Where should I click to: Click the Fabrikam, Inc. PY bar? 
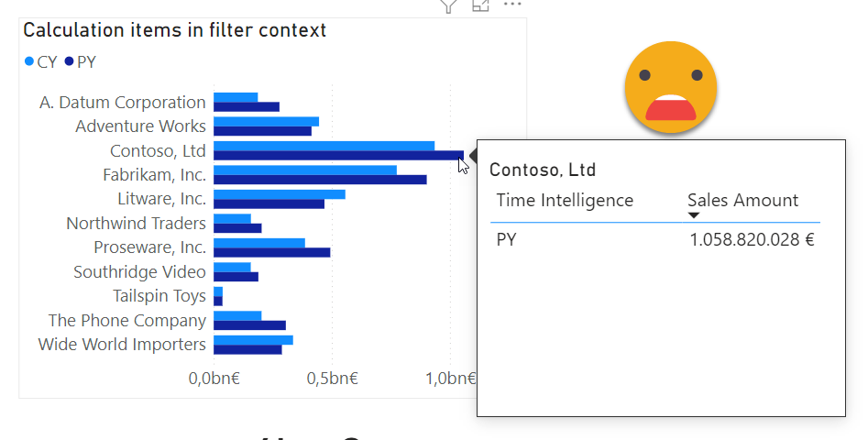[319, 180]
